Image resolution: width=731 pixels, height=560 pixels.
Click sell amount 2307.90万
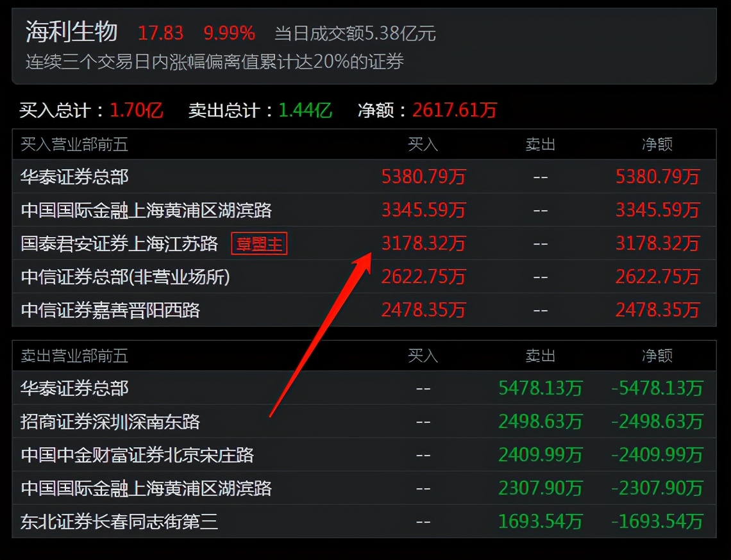pyautogui.click(x=541, y=489)
